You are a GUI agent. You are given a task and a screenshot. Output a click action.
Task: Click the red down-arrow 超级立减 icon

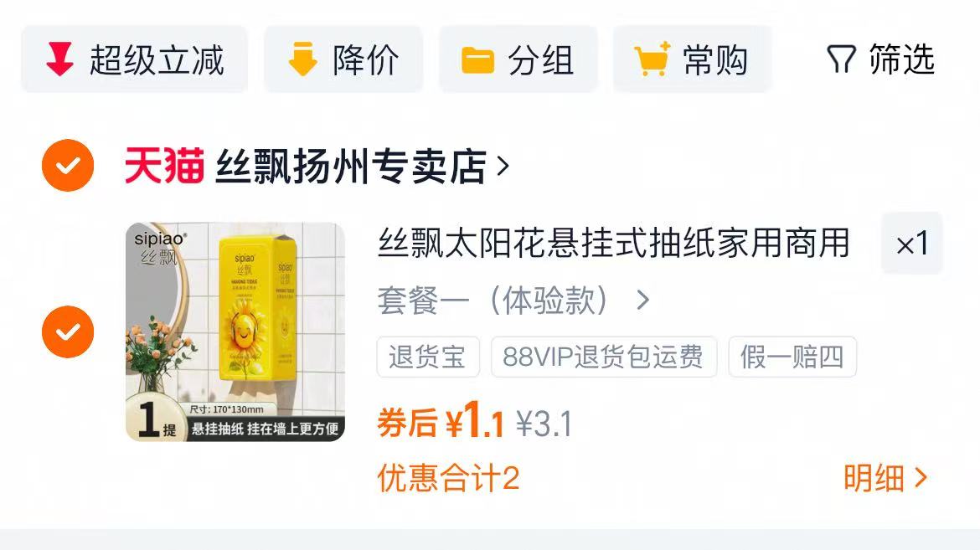pos(59,59)
